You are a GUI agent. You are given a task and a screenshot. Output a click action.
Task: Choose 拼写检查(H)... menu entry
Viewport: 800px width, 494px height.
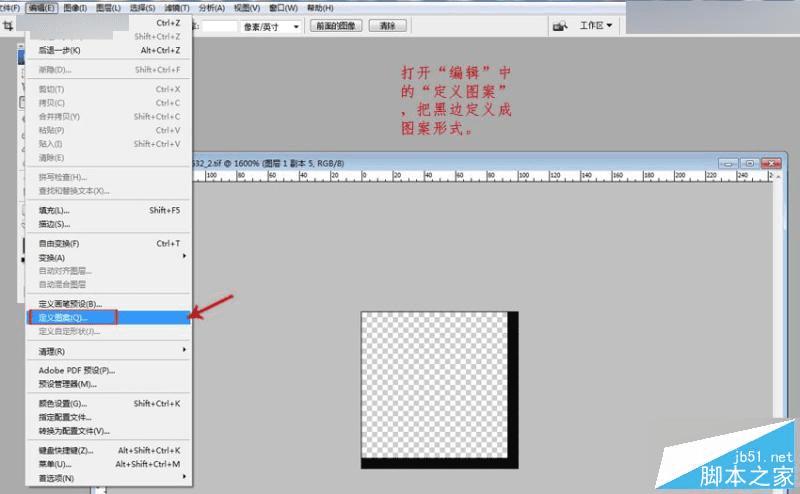tap(109, 177)
